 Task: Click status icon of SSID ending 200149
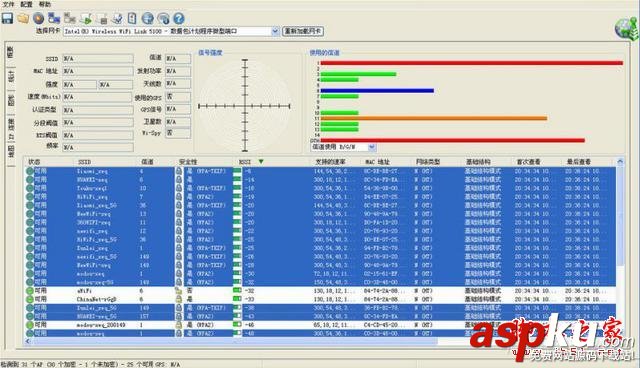pos(30,325)
